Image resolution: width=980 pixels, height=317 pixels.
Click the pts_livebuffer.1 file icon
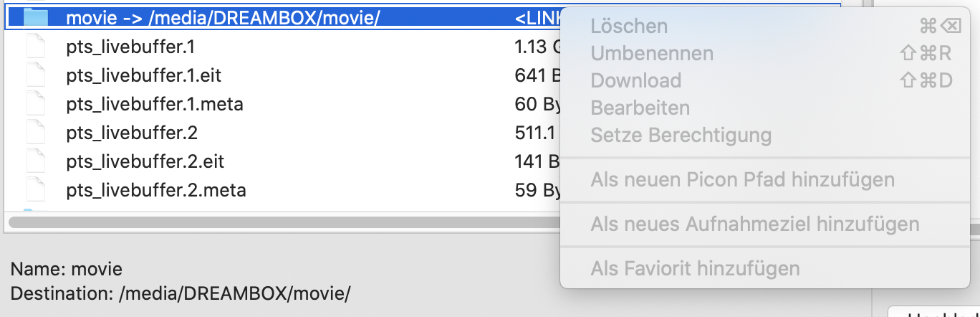point(35,47)
